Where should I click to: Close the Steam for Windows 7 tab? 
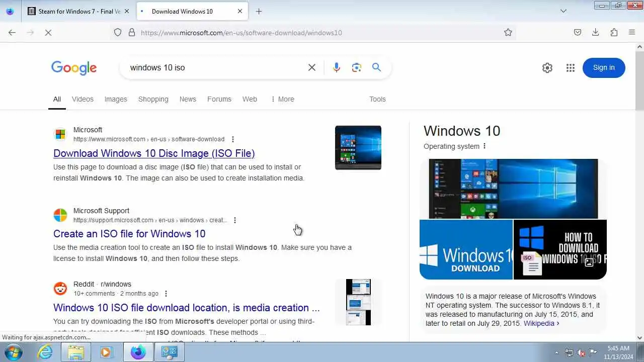pos(126,11)
